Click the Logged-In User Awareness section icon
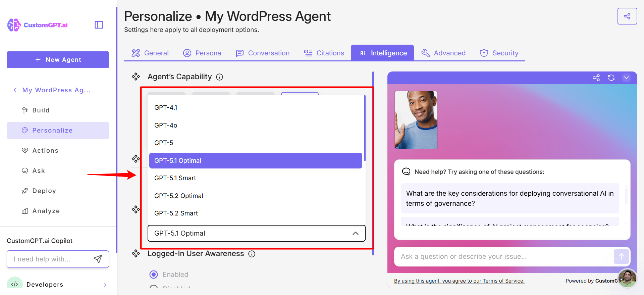The height and width of the screenshot is (295, 644). 136,253
